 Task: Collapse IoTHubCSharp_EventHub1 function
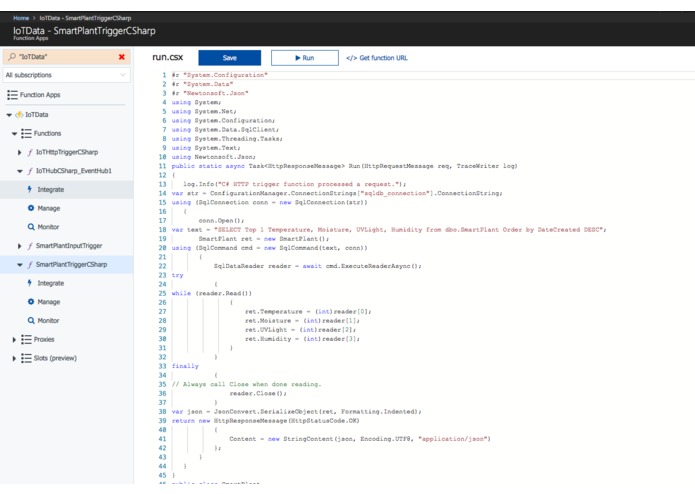coord(20,171)
